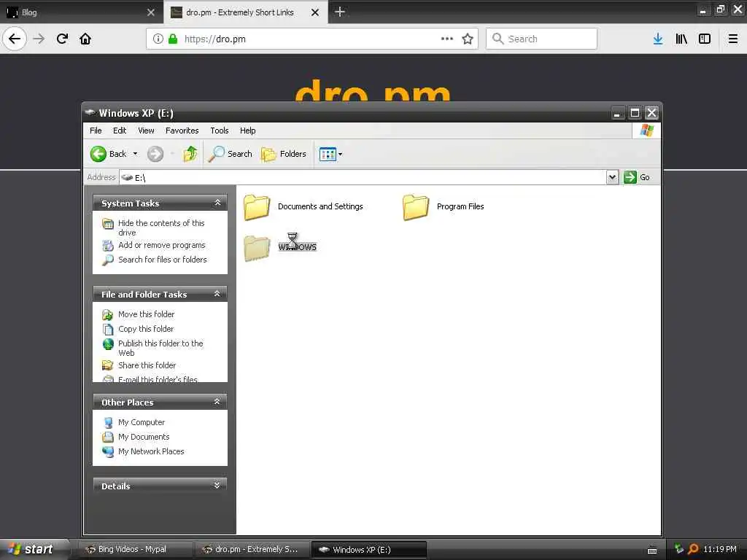Click the browser Search box

pyautogui.click(x=541, y=39)
